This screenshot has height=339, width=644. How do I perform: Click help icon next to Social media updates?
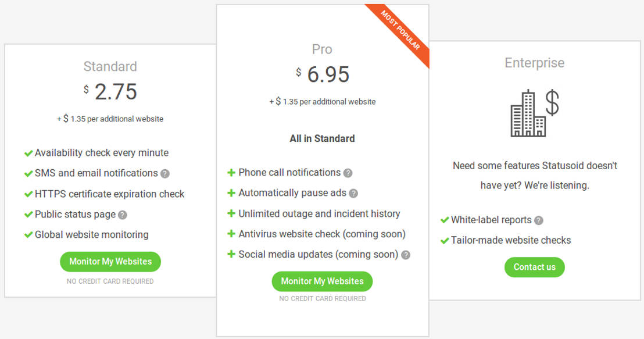pyautogui.click(x=406, y=255)
